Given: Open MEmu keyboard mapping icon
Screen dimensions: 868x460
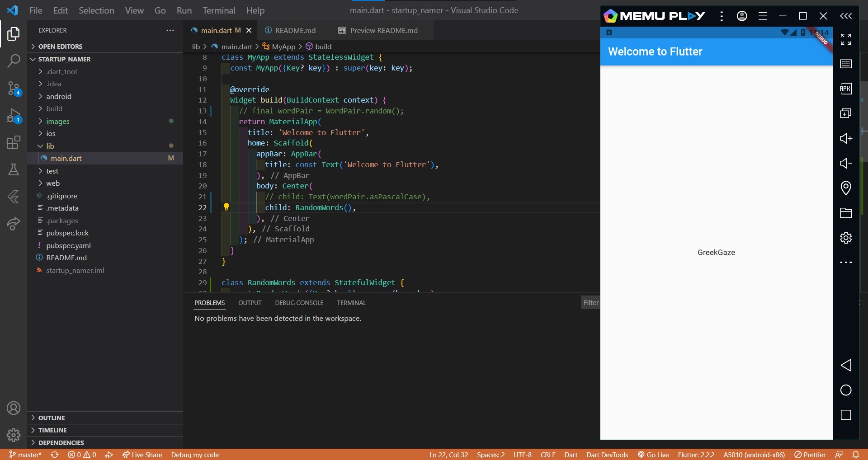Looking at the screenshot, I should pos(846,64).
